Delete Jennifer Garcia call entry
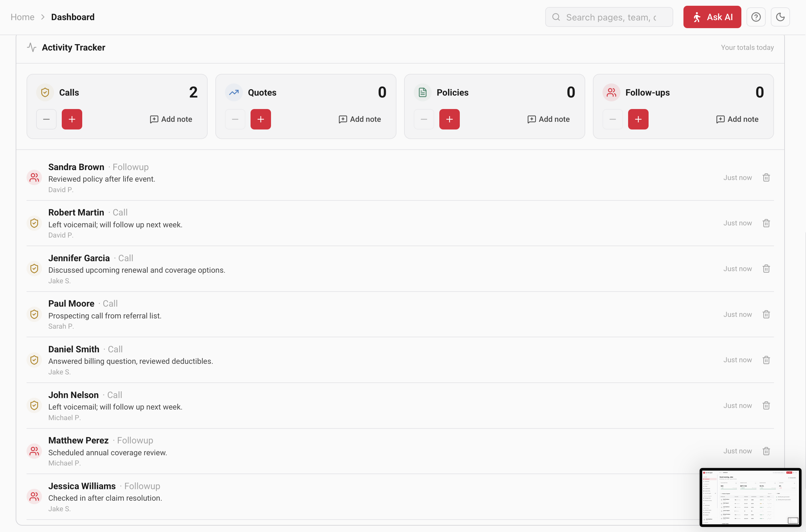806x532 pixels. coord(766,269)
